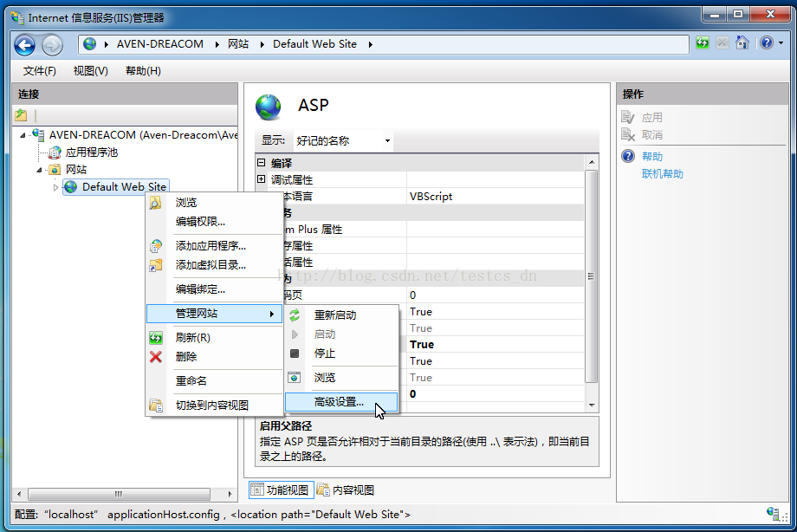Open the 显示 好记的名称 dropdown
This screenshot has width=797, height=532.
point(342,141)
